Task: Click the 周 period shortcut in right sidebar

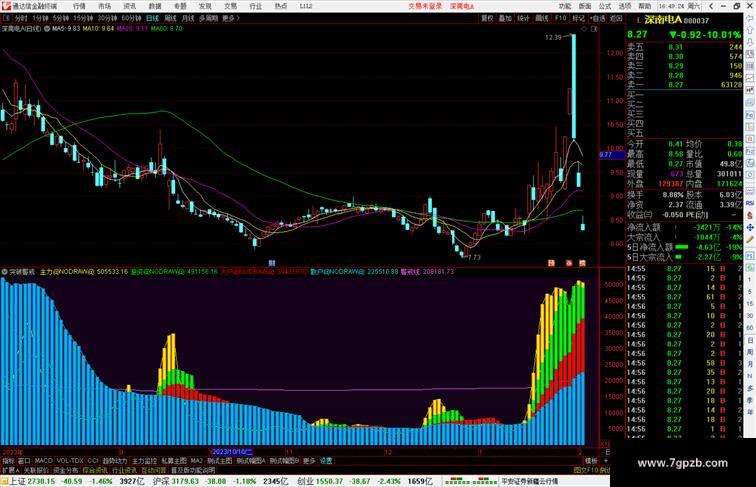Action: [750, 352]
